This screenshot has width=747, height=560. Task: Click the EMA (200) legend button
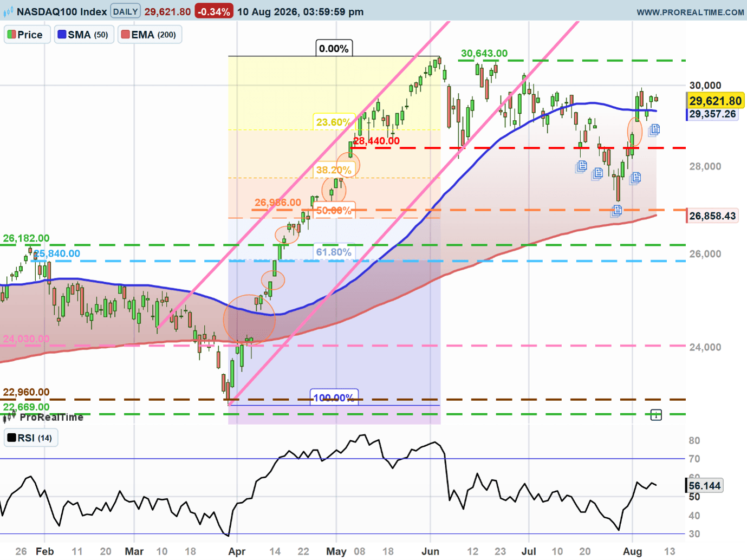(x=150, y=35)
